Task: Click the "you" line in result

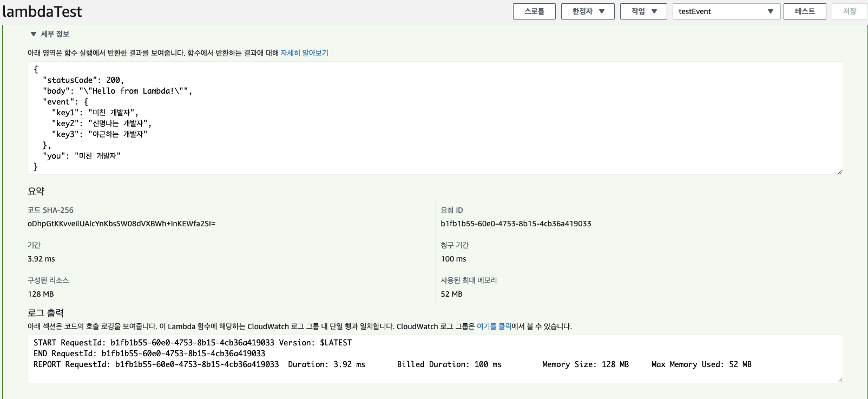Action: pyautogui.click(x=82, y=156)
